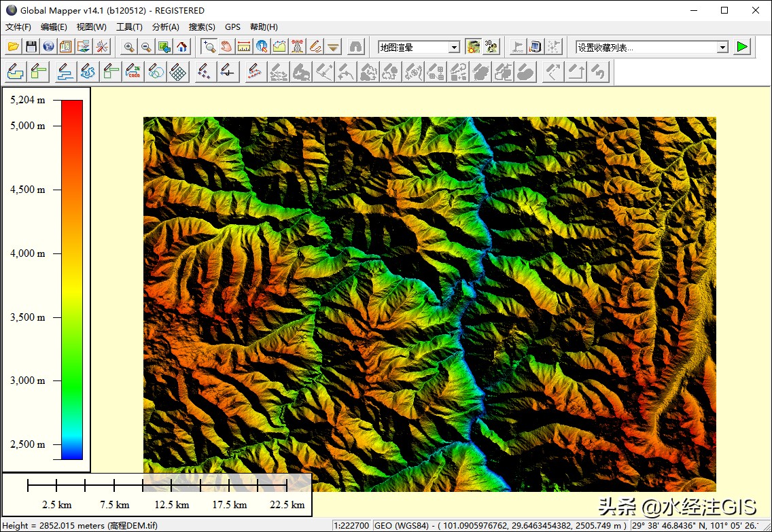Click the distance scale bar
The image size is (772, 532).
coord(157,495)
